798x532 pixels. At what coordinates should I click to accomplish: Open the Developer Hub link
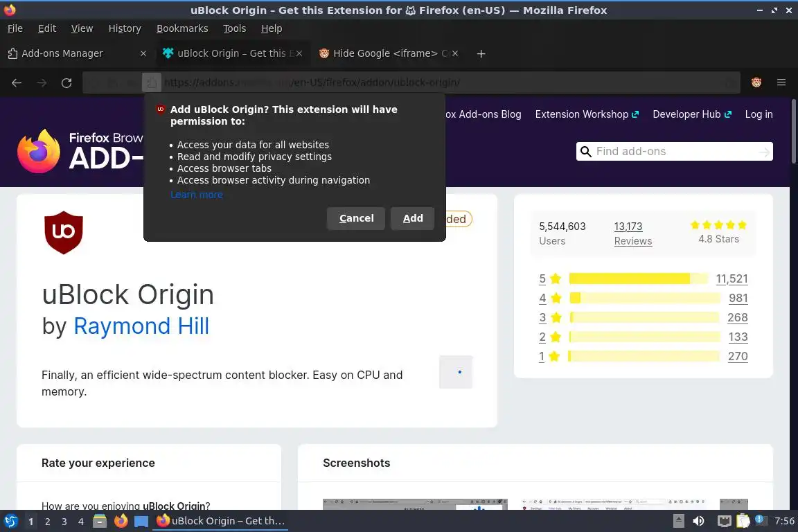(x=692, y=114)
